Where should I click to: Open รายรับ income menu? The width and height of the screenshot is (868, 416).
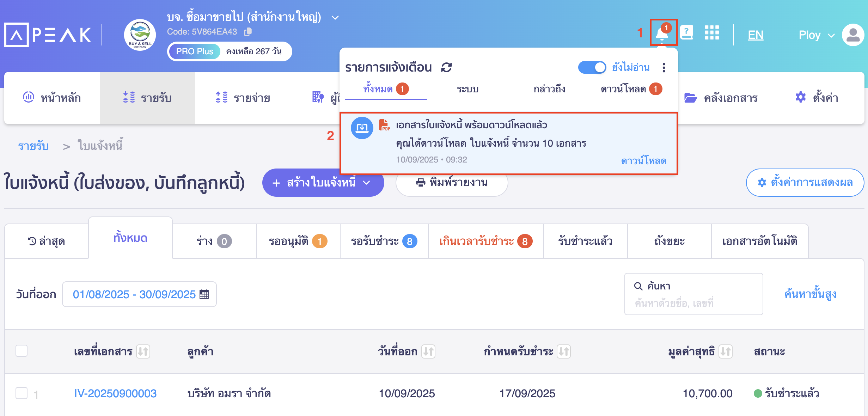(147, 98)
